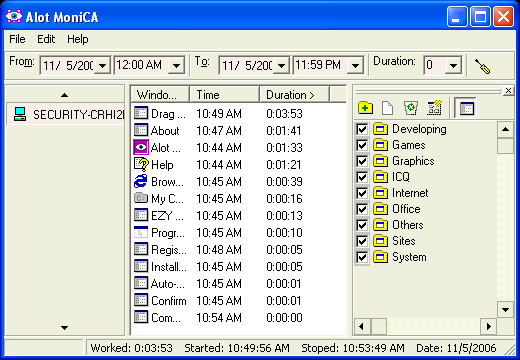
Task: Uncheck the ICQ category checkbox
Action: pos(362,177)
